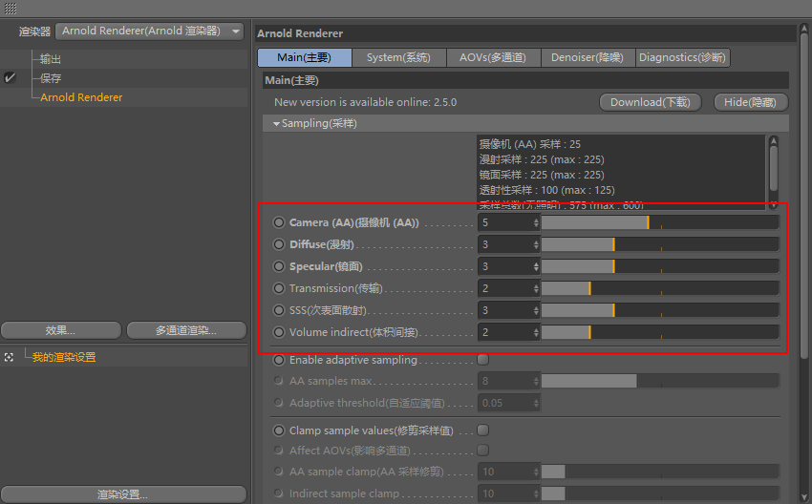812x504 pixels.
Task: Open the renderer dropdown showing Arnold Renderer
Action: [x=150, y=31]
